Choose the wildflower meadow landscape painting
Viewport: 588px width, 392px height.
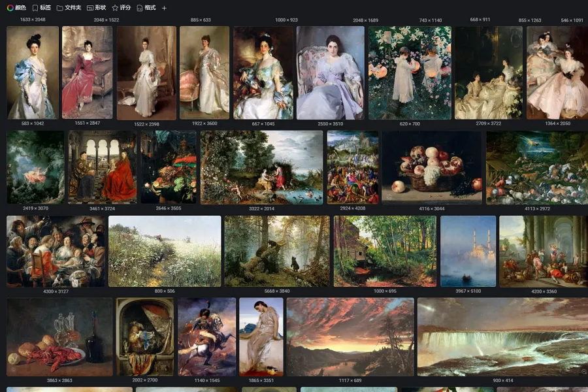165,252
